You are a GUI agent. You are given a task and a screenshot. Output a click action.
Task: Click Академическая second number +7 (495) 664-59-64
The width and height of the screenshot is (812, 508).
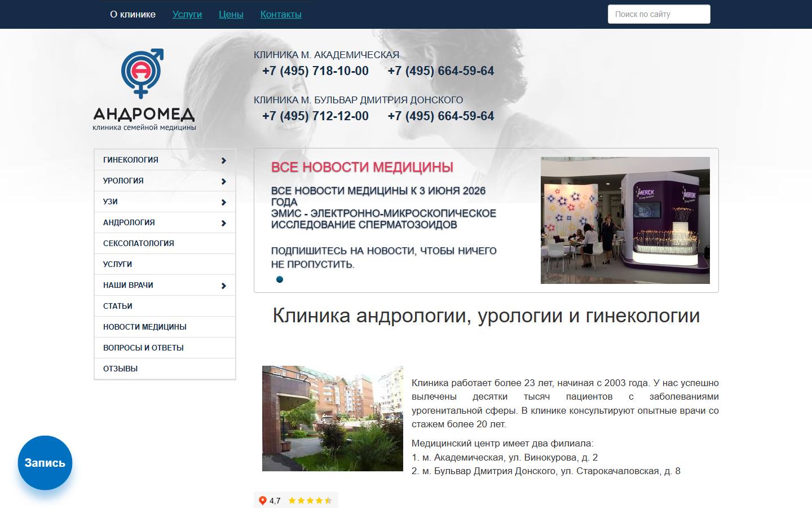coord(441,71)
